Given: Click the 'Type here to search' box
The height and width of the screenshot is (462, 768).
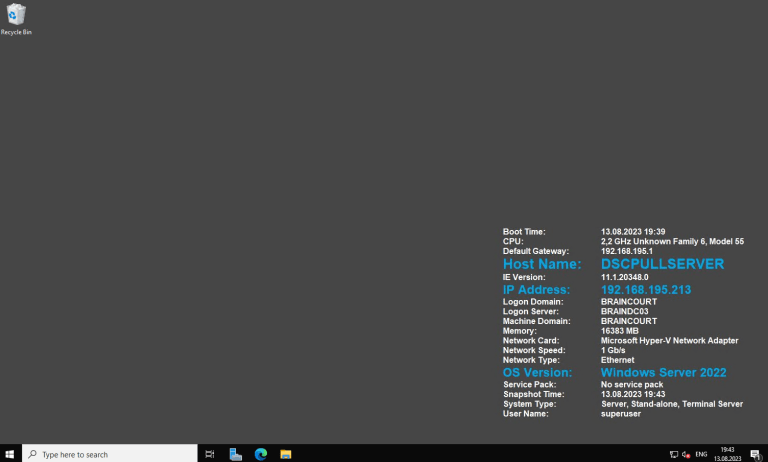Looking at the screenshot, I should (x=110, y=454).
